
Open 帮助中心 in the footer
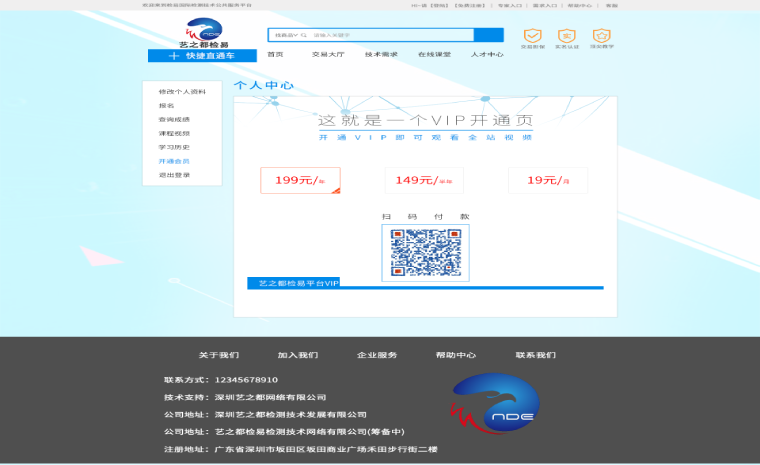456,355
